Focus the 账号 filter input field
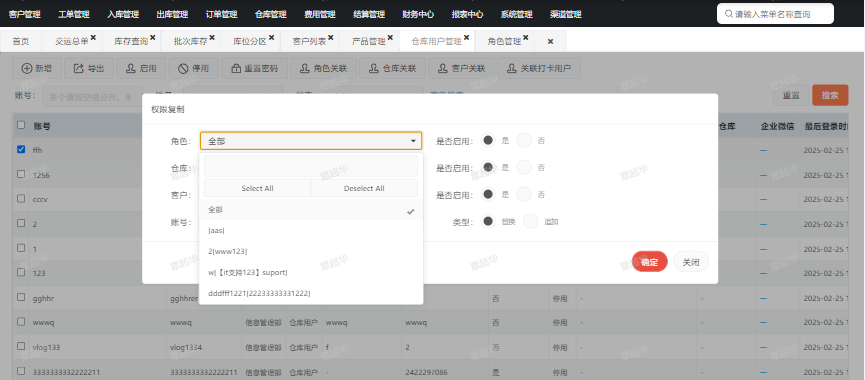The image size is (865, 380). pos(92,96)
